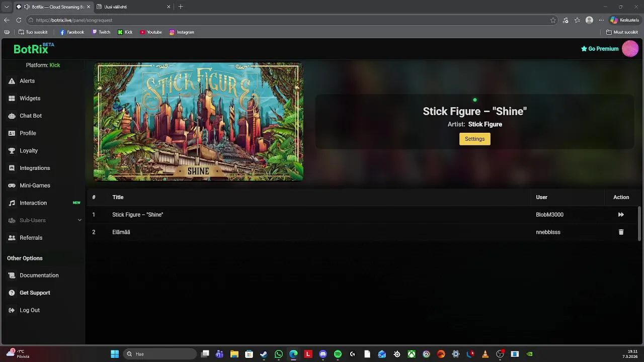This screenshot has height=362, width=644.
Task: Click the User column header
Action: click(541, 197)
